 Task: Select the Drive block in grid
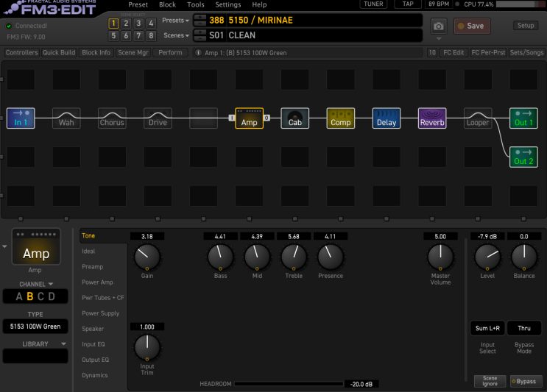(158, 118)
